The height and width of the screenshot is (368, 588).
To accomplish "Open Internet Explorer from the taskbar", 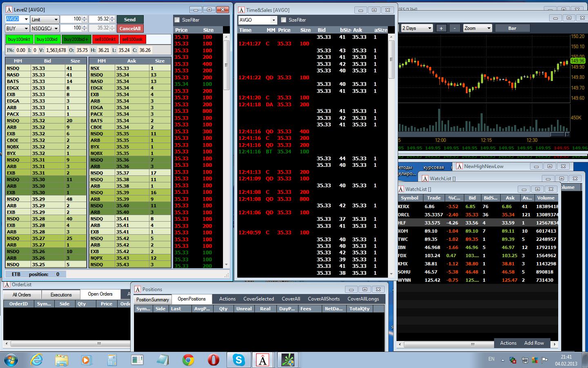I will click(36, 360).
